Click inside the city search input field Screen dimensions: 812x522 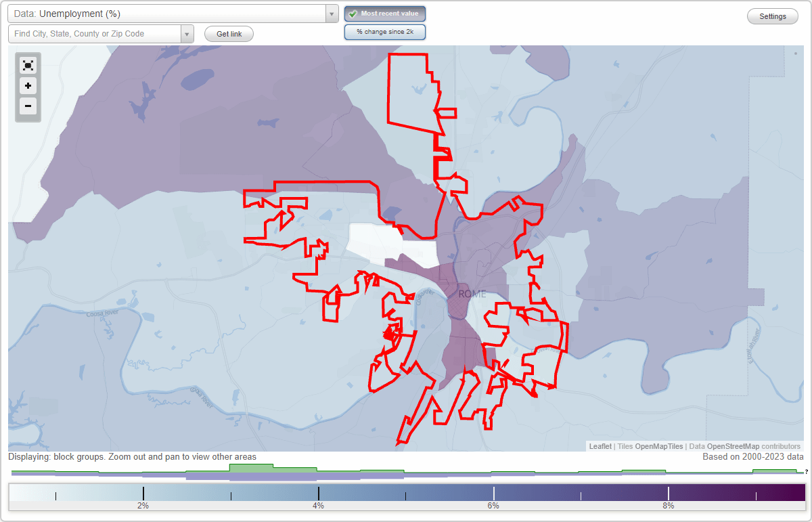coord(95,32)
